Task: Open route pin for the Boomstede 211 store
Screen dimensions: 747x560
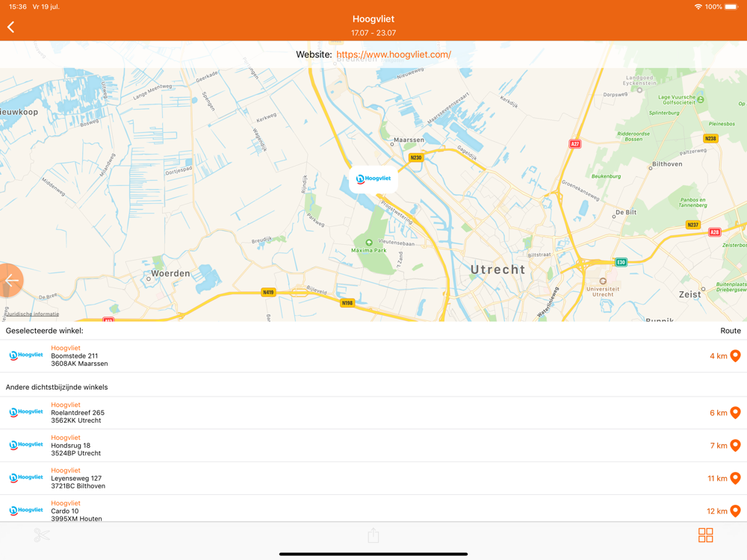Action: [x=735, y=355]
